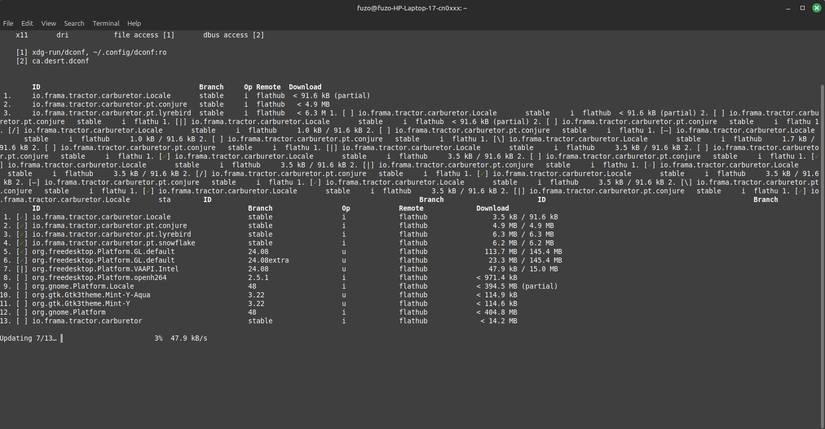The height and width of the screenshot is (429, 825).
Task: Click 'xdg-run/dconf, ~/.config/dconf:ro' line
Action: pyautogui.click(x=99, y=52)
